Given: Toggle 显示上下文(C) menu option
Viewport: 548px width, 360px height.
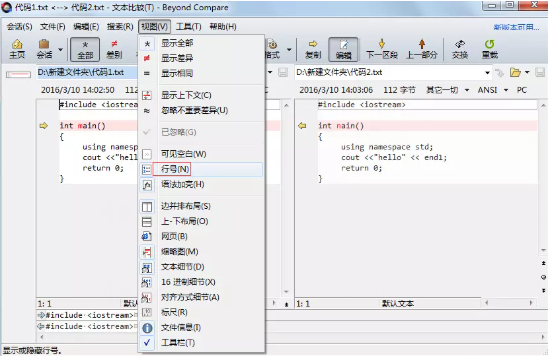Looking at the screenshot, I should coord(201,95).
